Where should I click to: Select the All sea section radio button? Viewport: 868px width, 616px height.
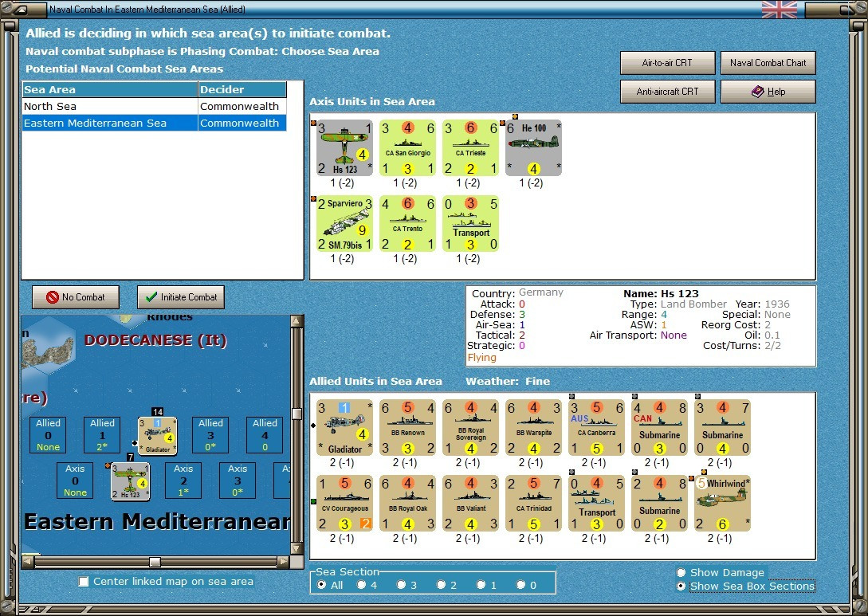click(322, 585)
